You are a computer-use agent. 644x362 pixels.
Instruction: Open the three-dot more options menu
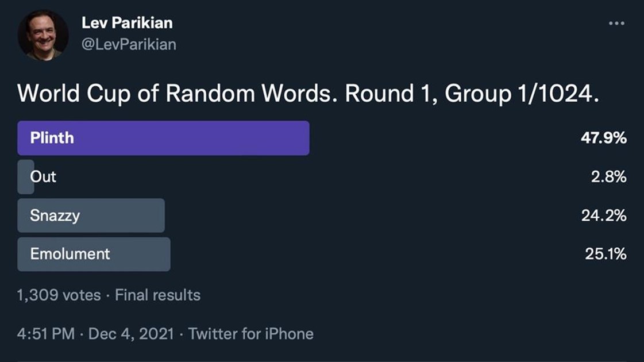[616, 24]
